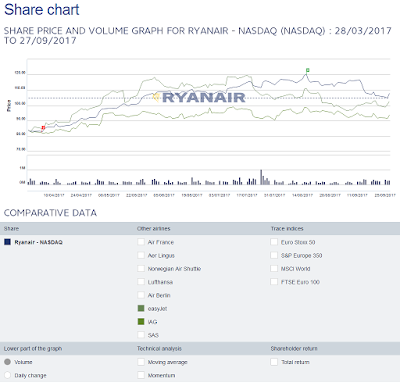Enable Air France comparison
Image resolution: width=400 pixels, height=386 pixels.
(x=141, y=242)
